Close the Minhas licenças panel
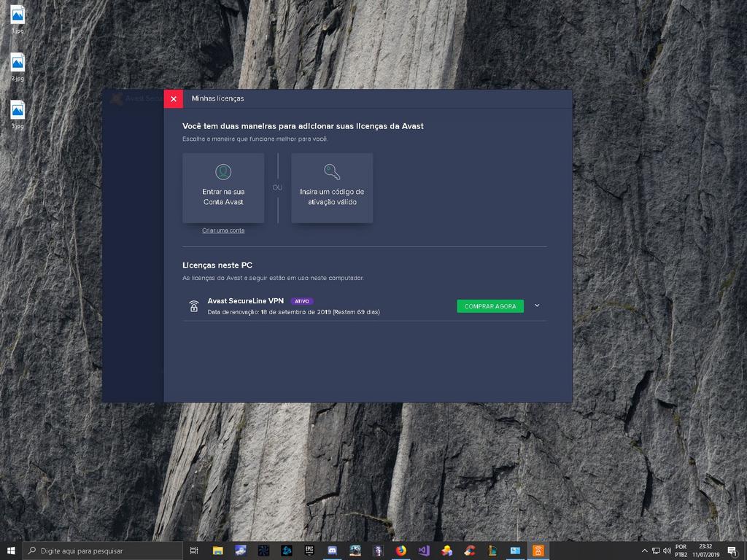This screenshot has width=747, height=560. point(174,98)
